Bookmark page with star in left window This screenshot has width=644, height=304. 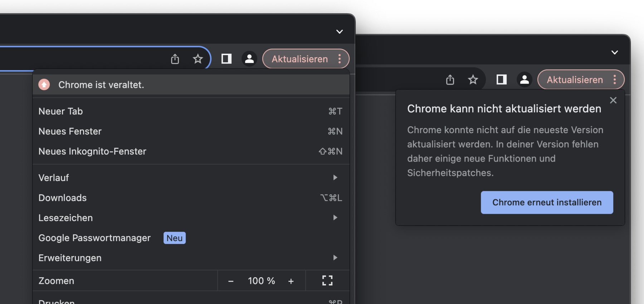coord(198,59)
